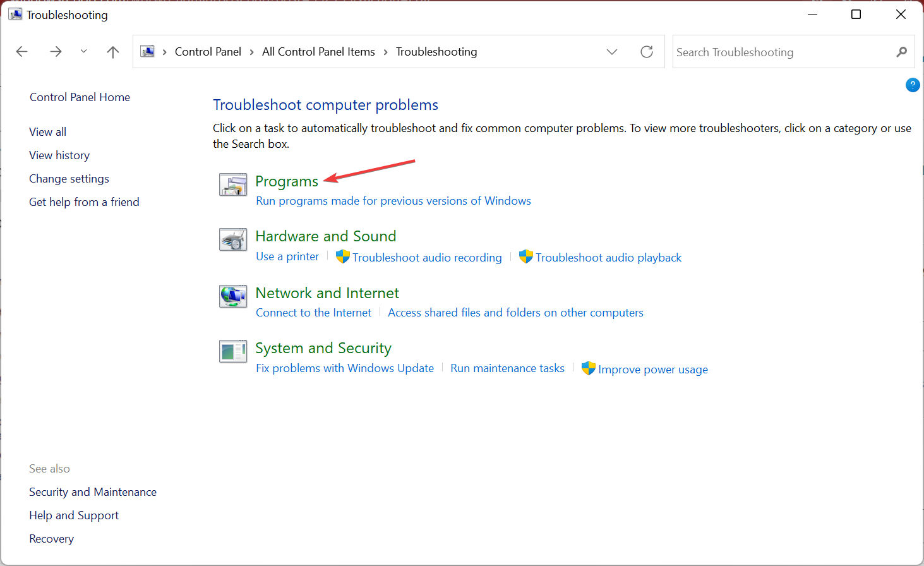Click the System and Security icon
This screenshot has width=924, height=566.
(233, 351)
